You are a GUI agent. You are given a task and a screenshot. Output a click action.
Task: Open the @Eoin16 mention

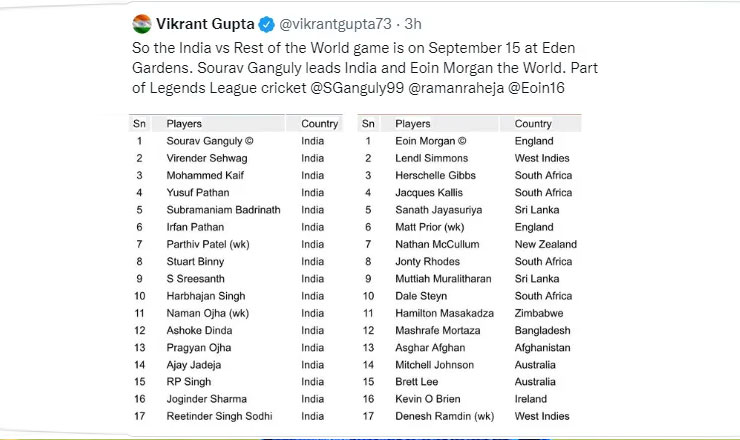pos(539,89)
